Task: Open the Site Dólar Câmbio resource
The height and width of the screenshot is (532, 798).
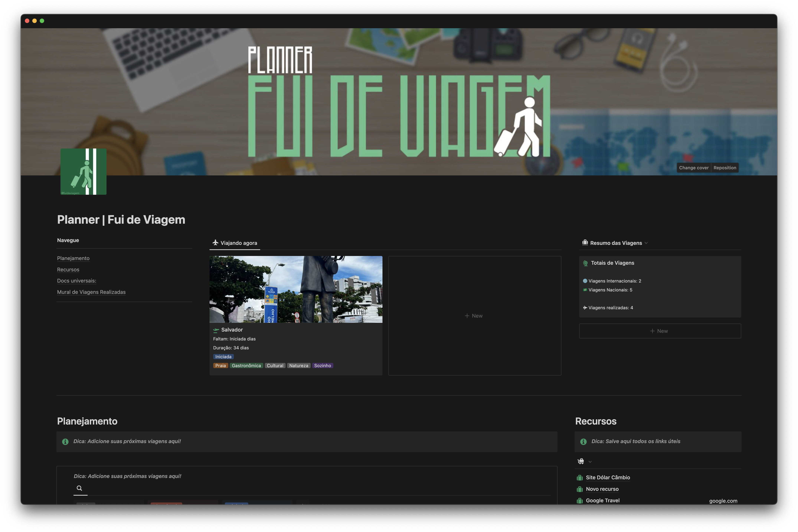Action: (608, 478)
